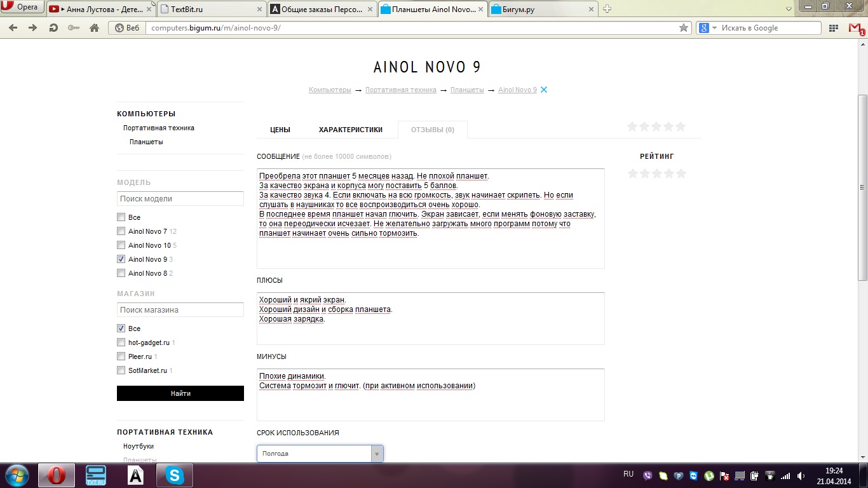This screenshot has height=488, width=868.
Task: Close the Ainol Novo 9 breadcrumb filter
Action: click(544, 90)
